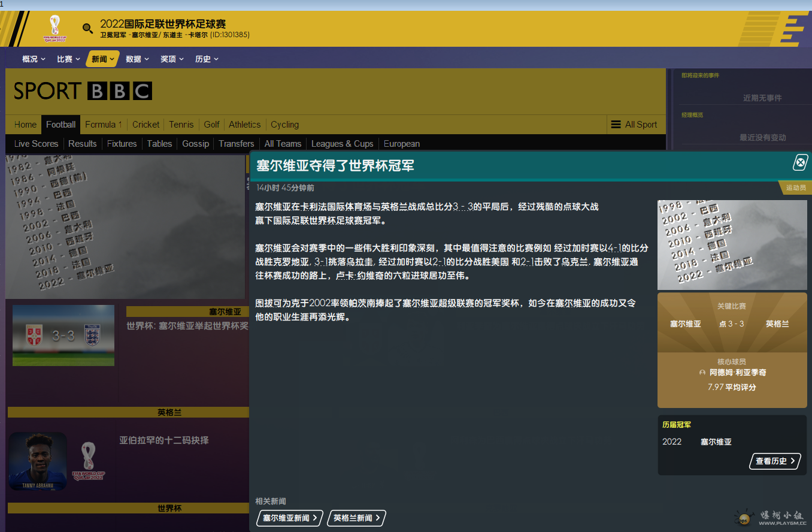The image size is (812, 532).
Task: Select the Home tab
Action: (26, 125)
